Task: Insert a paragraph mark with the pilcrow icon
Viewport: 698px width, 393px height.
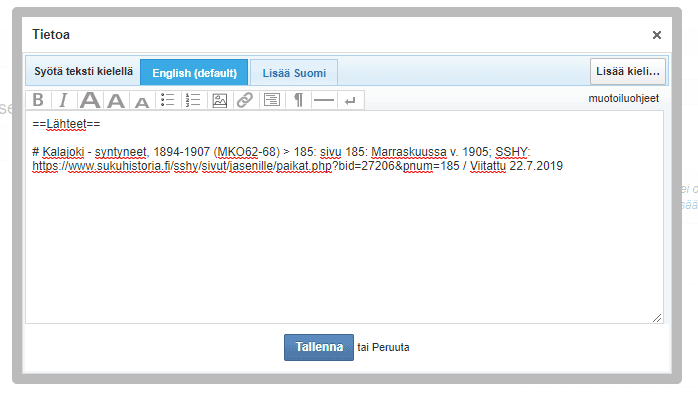Action: pyautogui.click(x=298, y=100)
